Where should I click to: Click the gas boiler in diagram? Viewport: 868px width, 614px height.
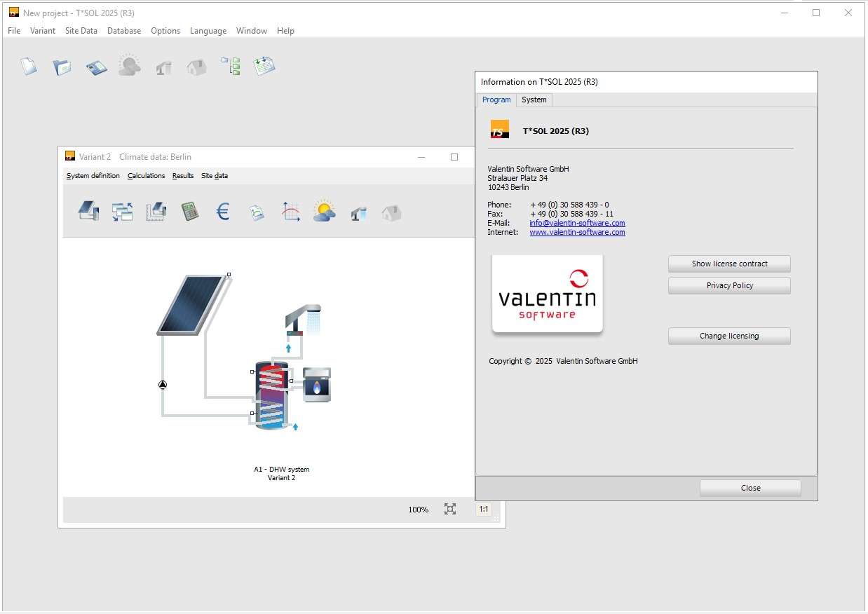317,384
